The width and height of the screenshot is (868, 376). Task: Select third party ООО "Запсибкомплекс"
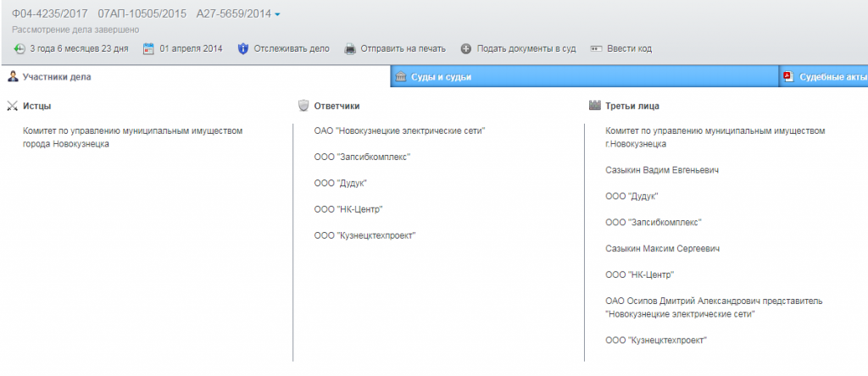tap(654, 222)
